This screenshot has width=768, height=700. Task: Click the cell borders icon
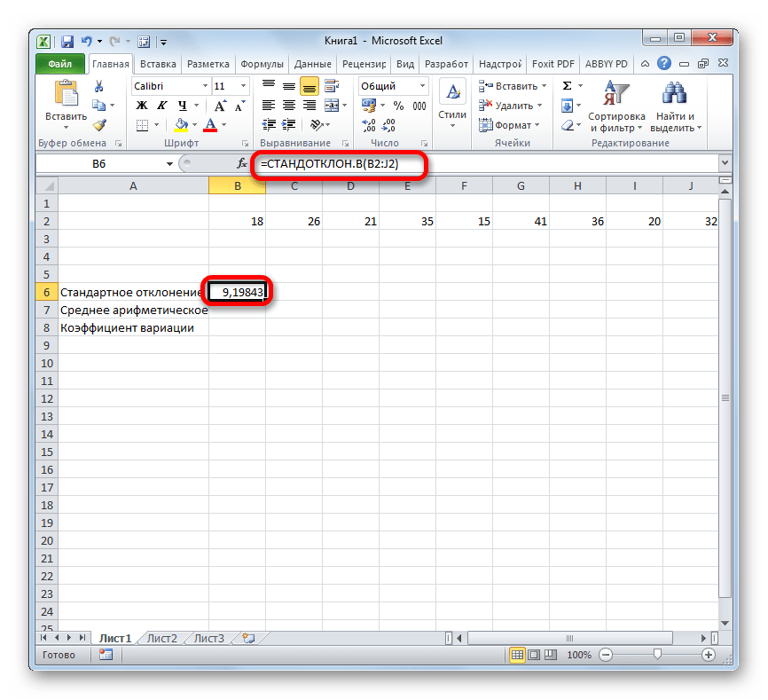click(x=143, y=125)
